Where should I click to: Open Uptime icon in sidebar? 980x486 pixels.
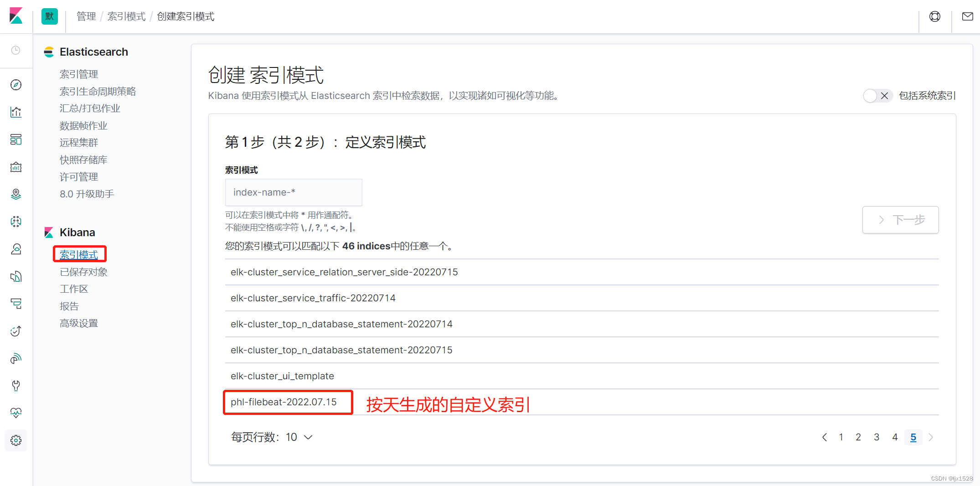click(x=16, y=331)
